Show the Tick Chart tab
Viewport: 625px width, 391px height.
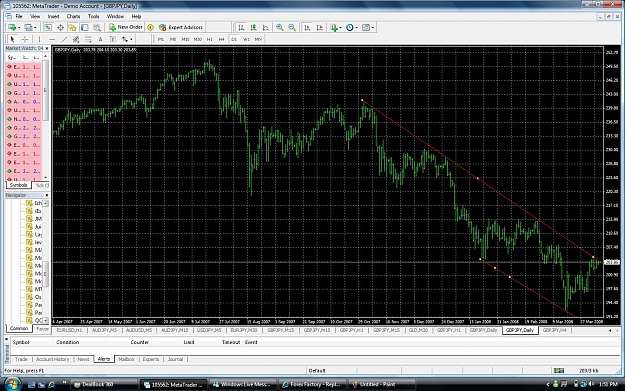(41, 185)
